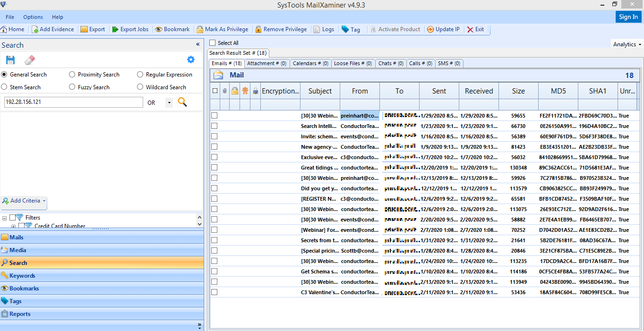The height and width of the screenshot is (331, 644).
Task: Open the SMS # (0) tab
Action: [449, 63]
